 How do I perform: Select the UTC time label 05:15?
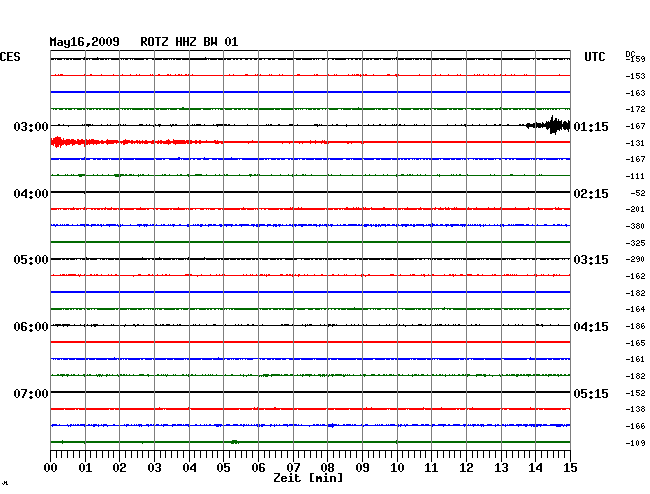(591, 393)
